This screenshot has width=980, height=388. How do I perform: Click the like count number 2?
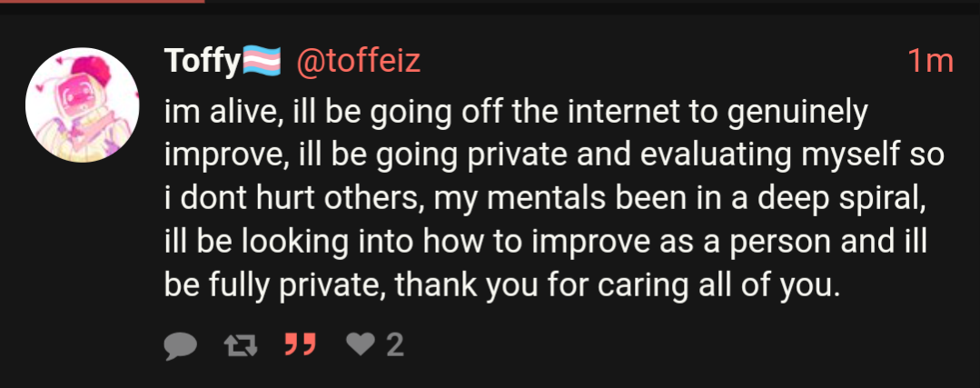pos(394,344)
